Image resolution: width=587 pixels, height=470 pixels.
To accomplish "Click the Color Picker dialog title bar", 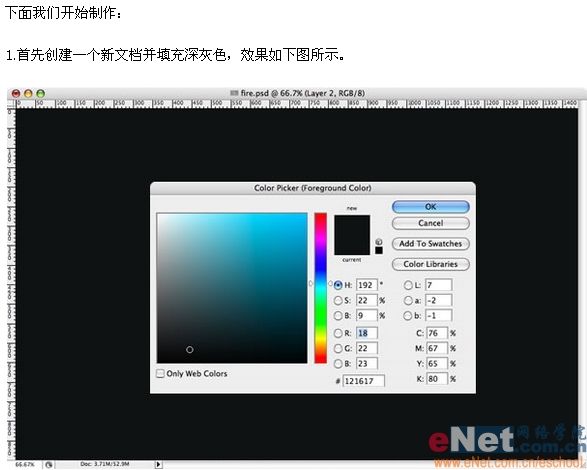I will coord(313,188).
